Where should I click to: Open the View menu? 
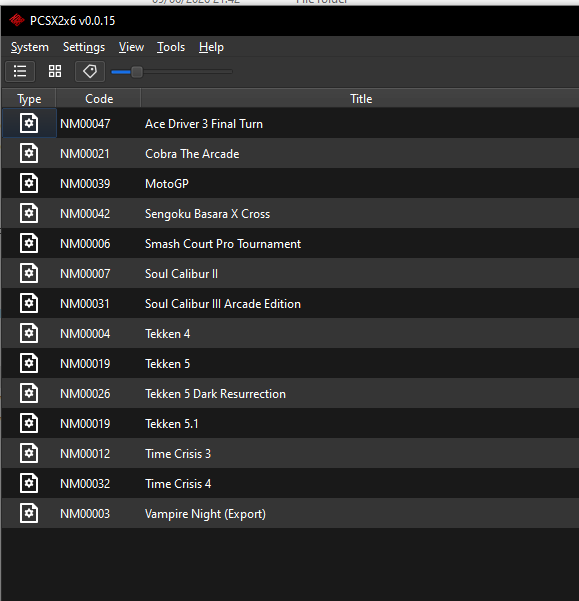[131, 47]
